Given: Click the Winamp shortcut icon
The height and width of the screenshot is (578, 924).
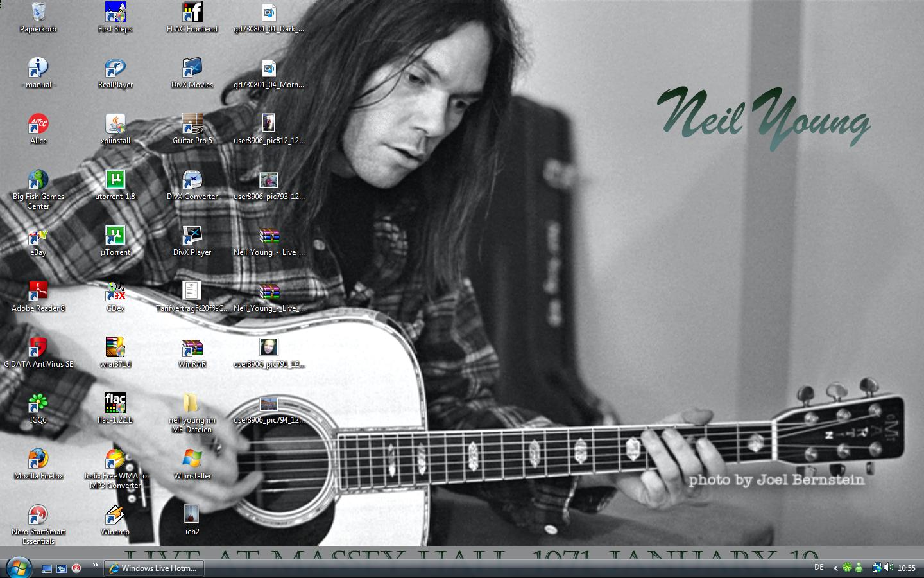Looking at the screenshot, I should (x=115, y=516).
